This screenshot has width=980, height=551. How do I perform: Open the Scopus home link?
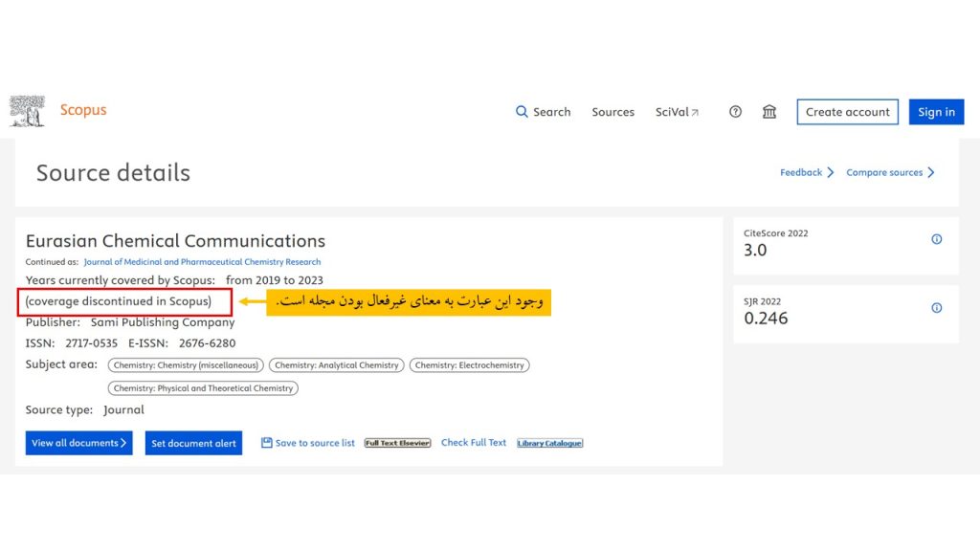[83, 110]
